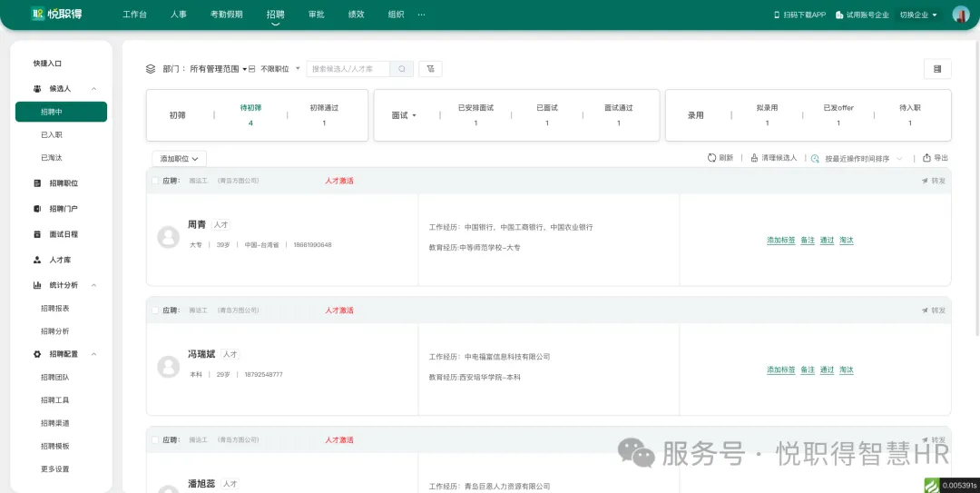This screenshot has height=493, width=980.
Task: Collapse the 候选人 sidebar section
Action: tap(93, 89)
